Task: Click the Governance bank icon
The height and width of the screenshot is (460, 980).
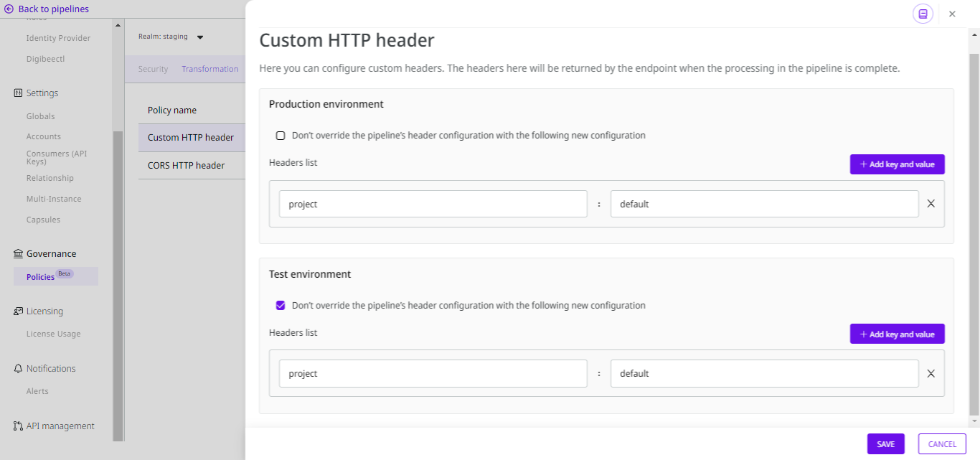Action: click(18, 254)
